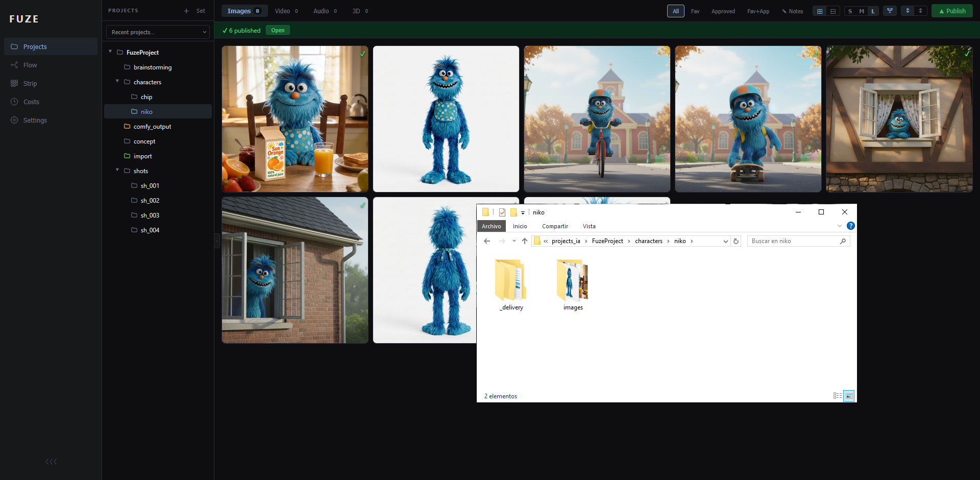Open the Vista ribbon tab in Explorer
Image resolution: width=980 pixels, height=480 pixels.
click(x=589, y=226)
